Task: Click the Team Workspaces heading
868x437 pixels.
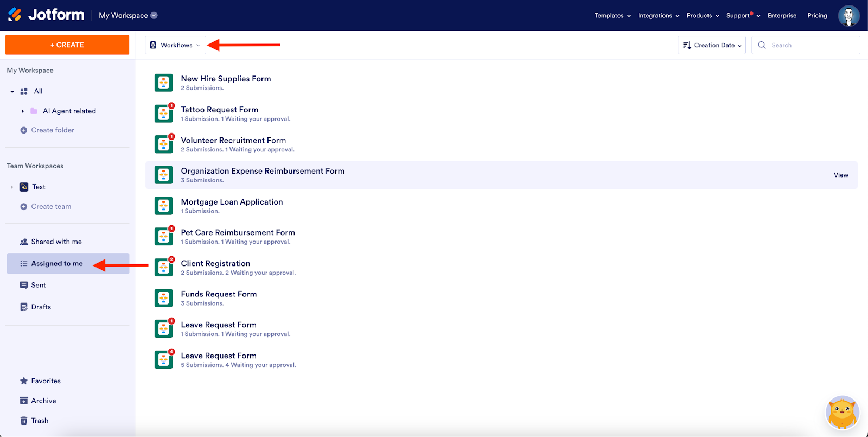Action: click(x=35, y=166)
